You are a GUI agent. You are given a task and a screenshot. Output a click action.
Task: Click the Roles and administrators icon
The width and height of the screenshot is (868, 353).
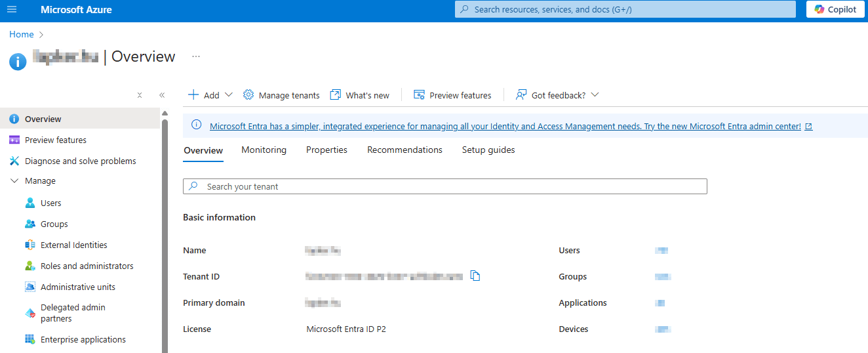click(30, 266)
